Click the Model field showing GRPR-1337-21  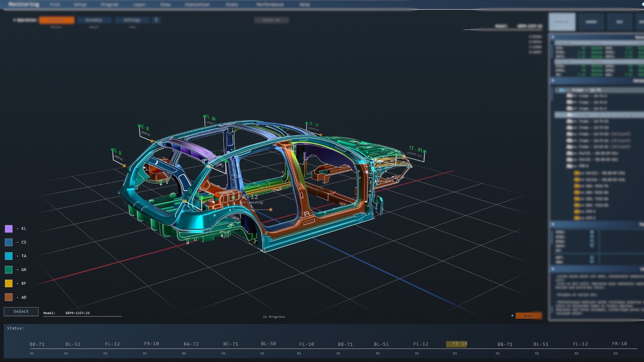[77, 313]
